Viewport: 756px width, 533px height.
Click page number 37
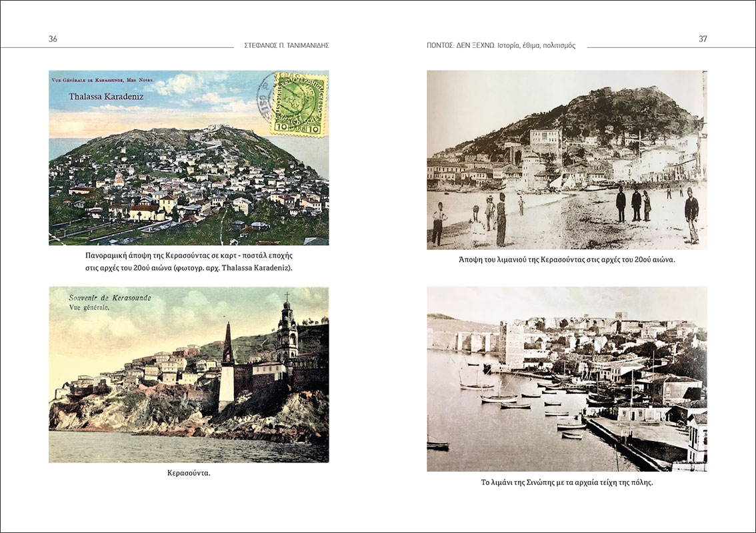coord(703,39)
